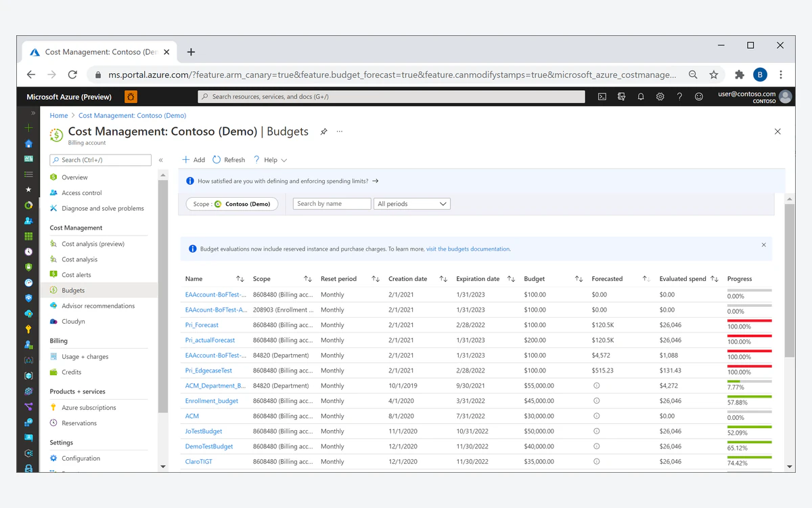The width and height of the screenshot is (812, 508).
Task: Click the favorites star in left rail
Action: (28, 190)
